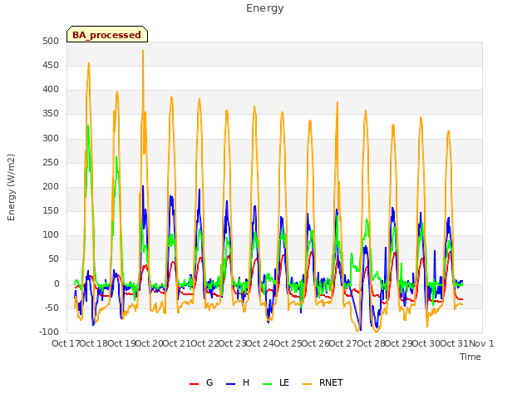Click the Oct 29 x-axis label

[398, 343]
